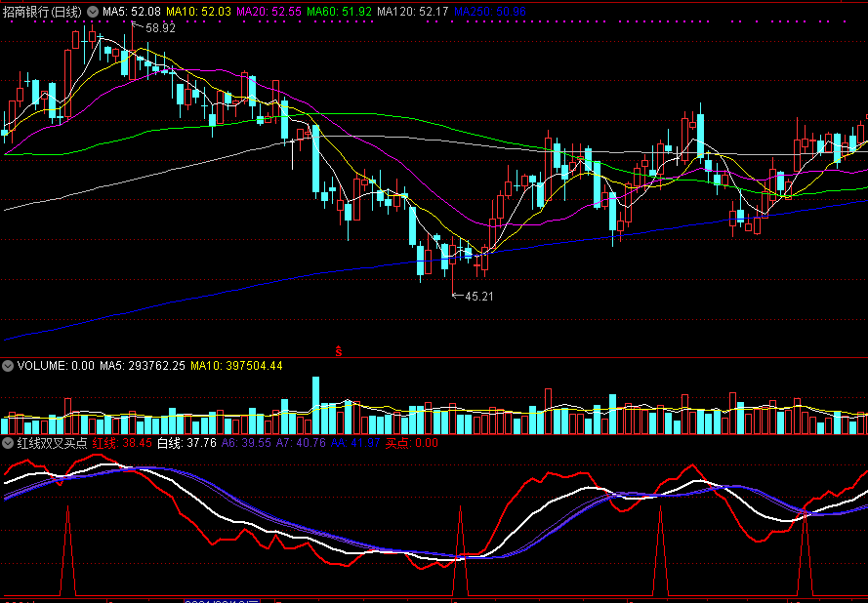
Task: Open the indicator menu beside 招商银行(日线)
Action: point(93,12)
